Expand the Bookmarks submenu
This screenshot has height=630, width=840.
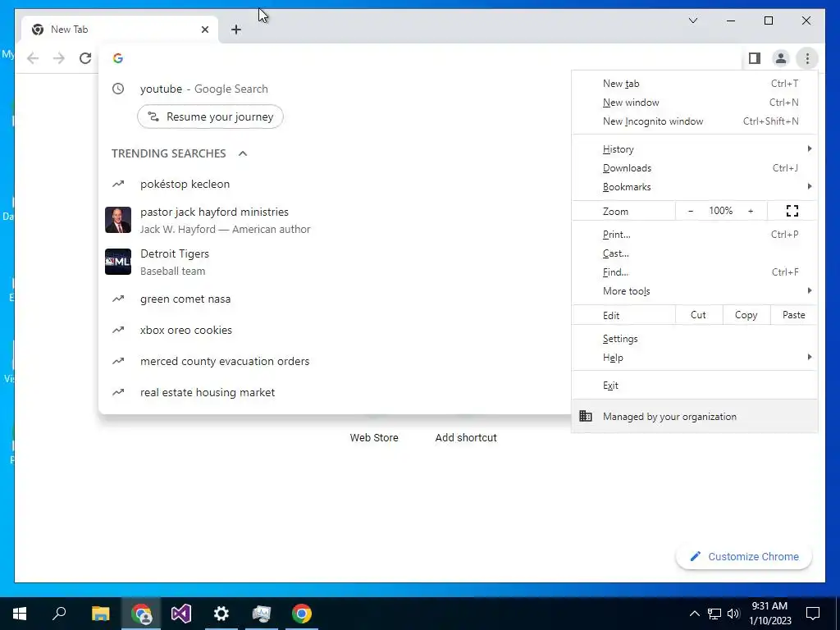pos(695,186)
